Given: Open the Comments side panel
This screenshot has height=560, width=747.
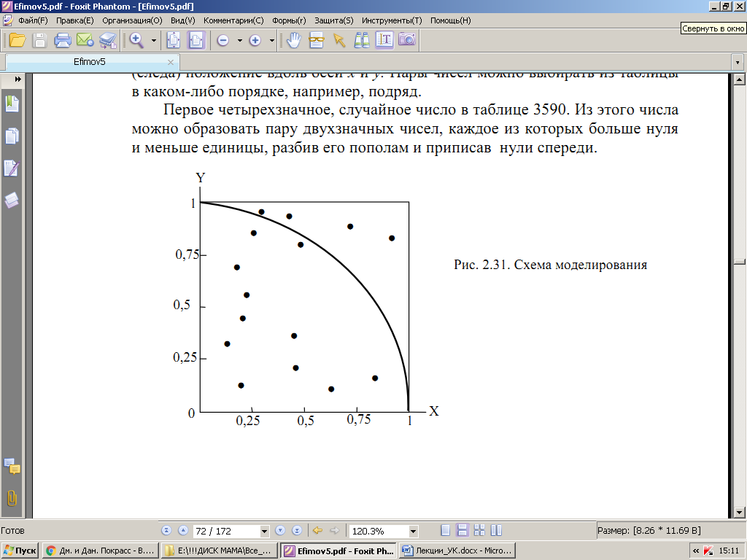Looking at the screenshot, I should click(12, 467).
